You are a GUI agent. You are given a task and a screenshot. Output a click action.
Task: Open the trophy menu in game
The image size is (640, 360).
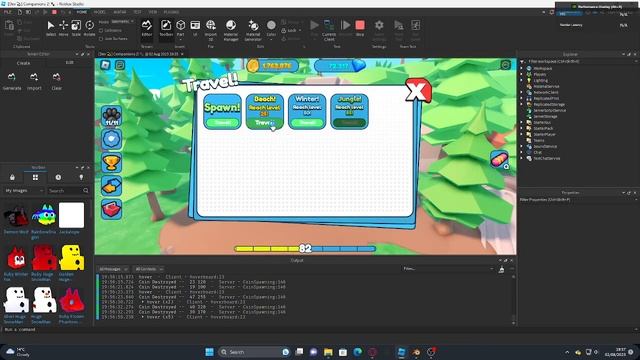[x=111, y=162]
